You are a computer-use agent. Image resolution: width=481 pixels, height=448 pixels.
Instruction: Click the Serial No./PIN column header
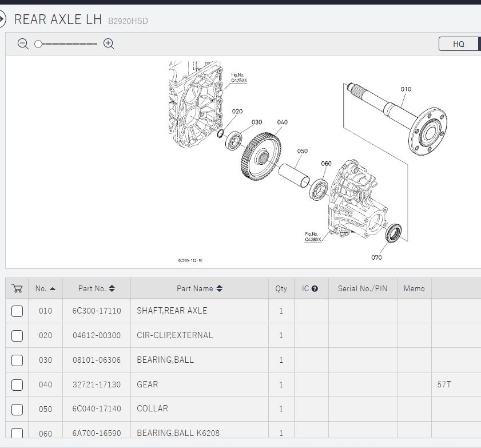(x=362, y=289)
